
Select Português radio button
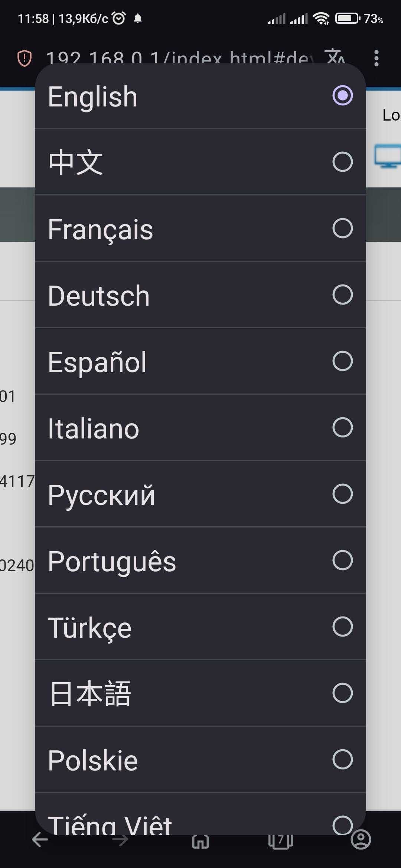coord(342,560)
